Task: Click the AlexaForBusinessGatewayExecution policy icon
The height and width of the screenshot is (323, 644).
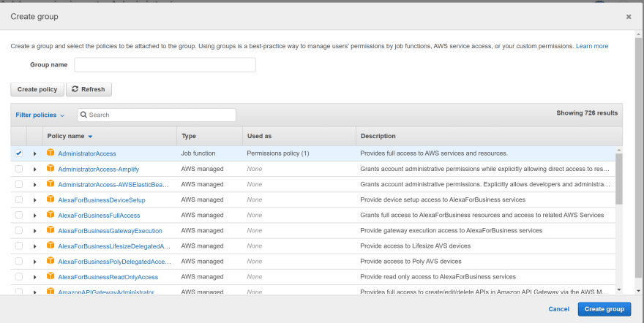Action: pyautogui.click(x=50, y=230)
